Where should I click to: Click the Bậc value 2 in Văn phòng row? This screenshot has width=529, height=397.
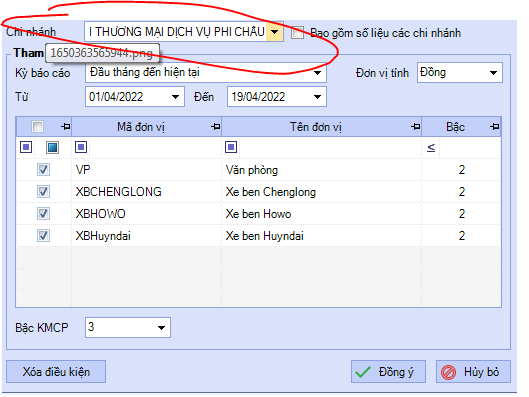point(462,170)
